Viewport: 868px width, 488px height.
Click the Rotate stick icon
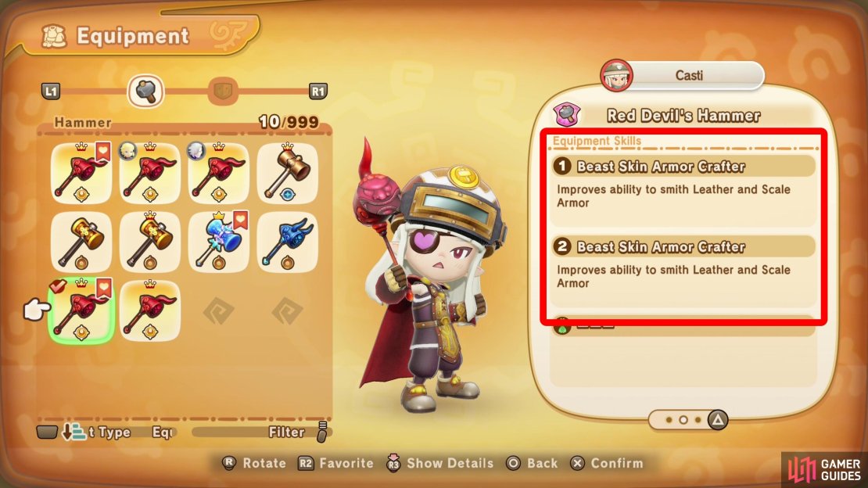point(229,463)
